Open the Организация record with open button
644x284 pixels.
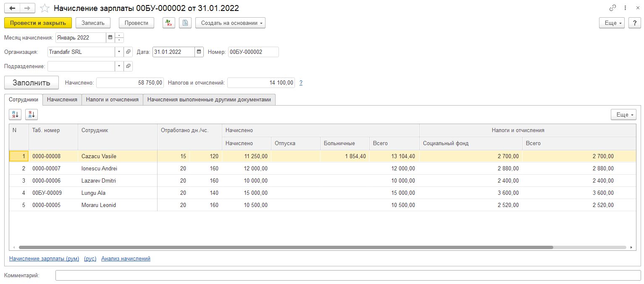point(129,52)
